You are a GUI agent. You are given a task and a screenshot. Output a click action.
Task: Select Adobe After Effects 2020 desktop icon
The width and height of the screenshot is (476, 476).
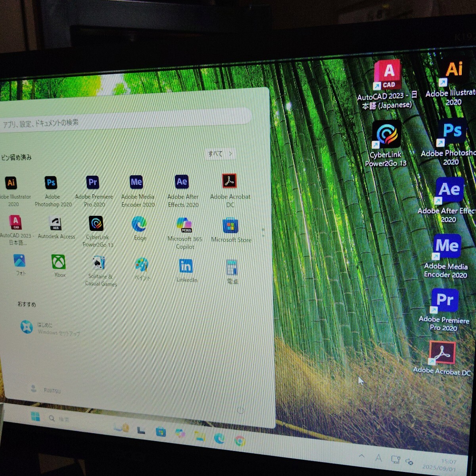[x=448, y=201]
